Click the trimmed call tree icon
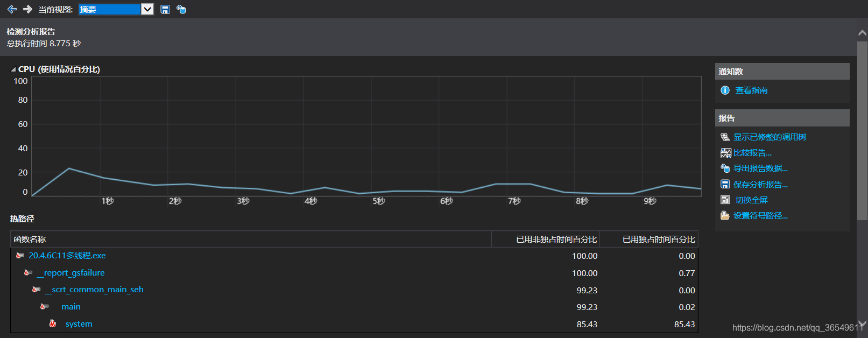This screenshot has height=338, width=868. 725,137
